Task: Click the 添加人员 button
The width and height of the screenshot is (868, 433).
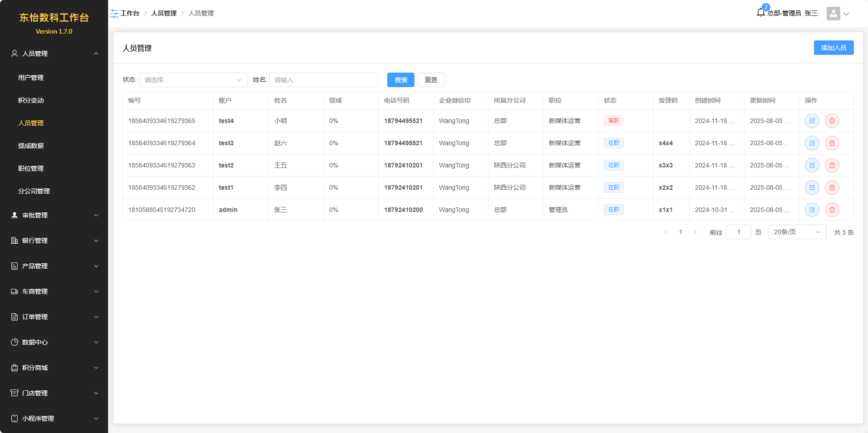Action: (x=833, y=48)
